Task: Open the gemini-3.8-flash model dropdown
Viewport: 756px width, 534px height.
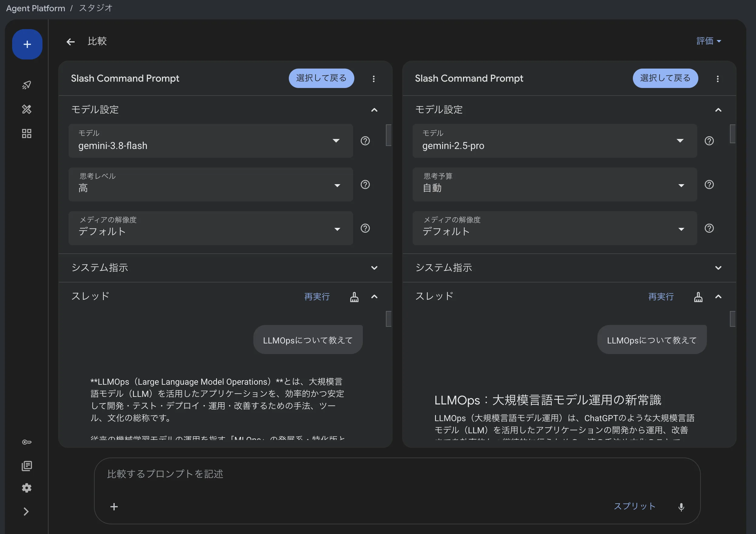Action: coord(211,140)
